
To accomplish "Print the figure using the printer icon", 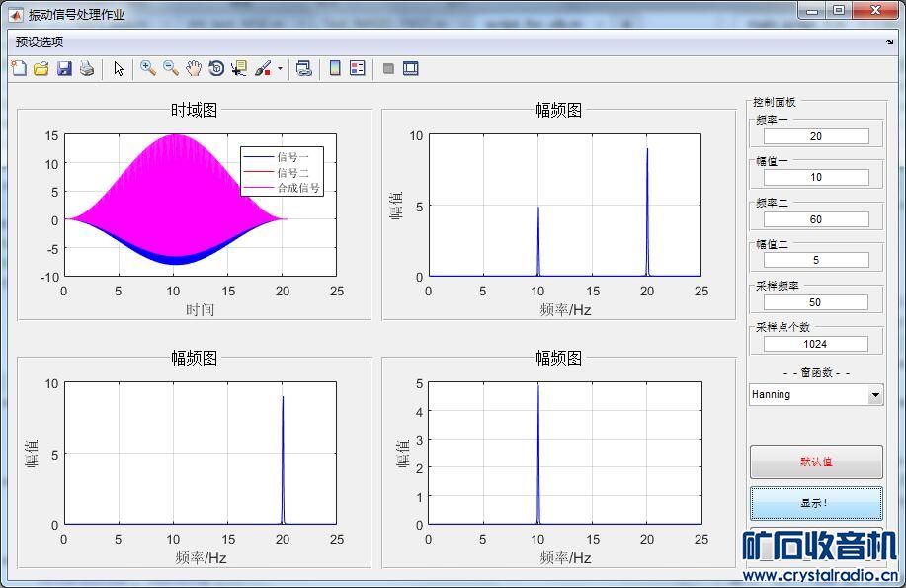I will pos(87,68).
